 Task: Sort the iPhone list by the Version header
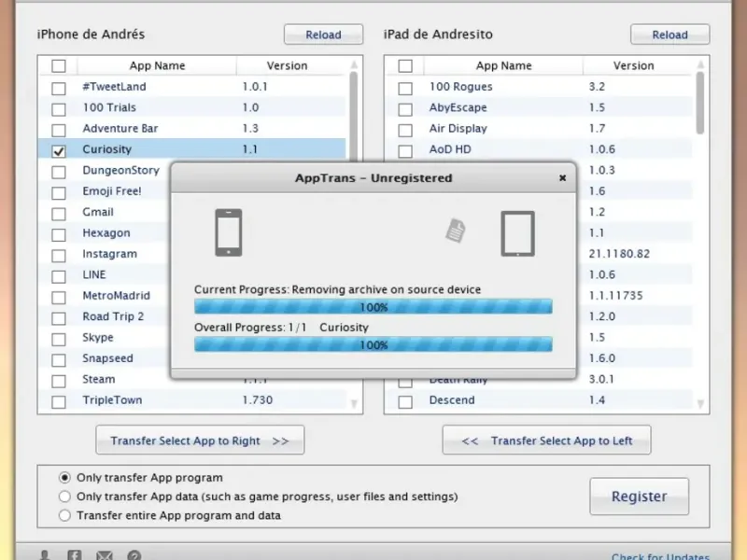tap(288, 65)
